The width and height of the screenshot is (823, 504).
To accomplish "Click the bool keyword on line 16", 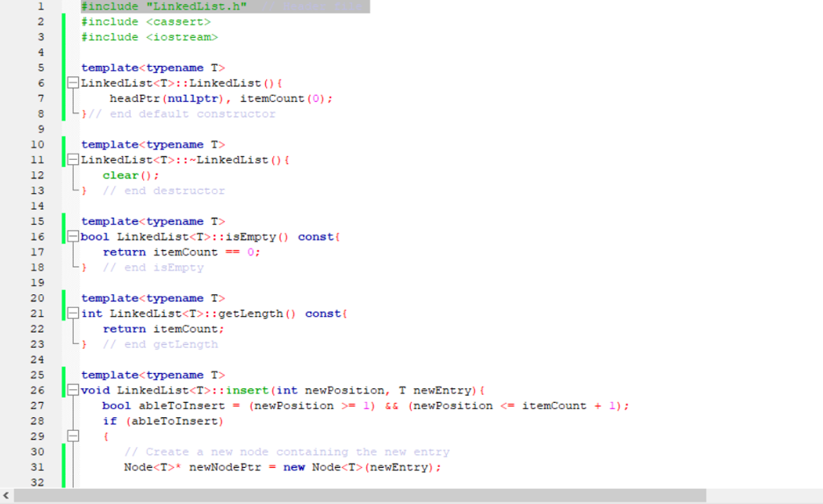I will pos(94,236).
